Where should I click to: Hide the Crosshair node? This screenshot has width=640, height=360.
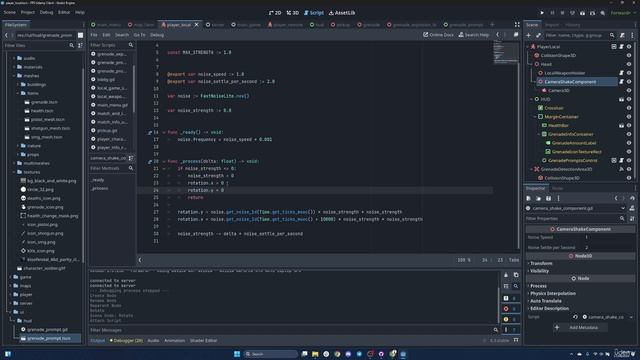coord(629,108)
